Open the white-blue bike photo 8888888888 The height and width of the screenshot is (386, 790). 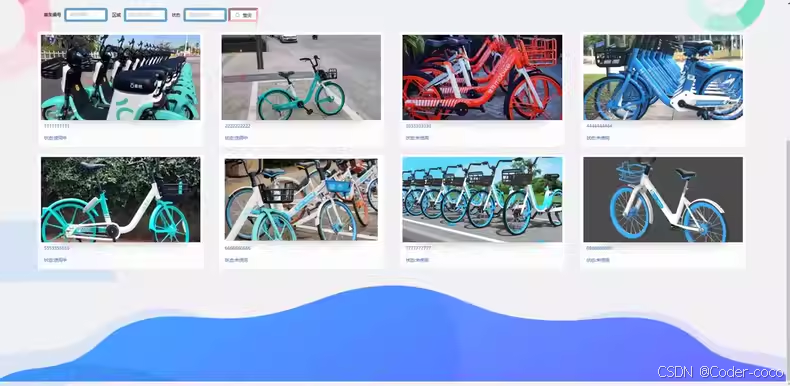coord(663,200)
